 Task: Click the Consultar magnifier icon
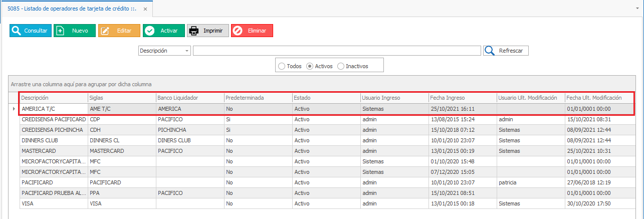pos(17,31)
